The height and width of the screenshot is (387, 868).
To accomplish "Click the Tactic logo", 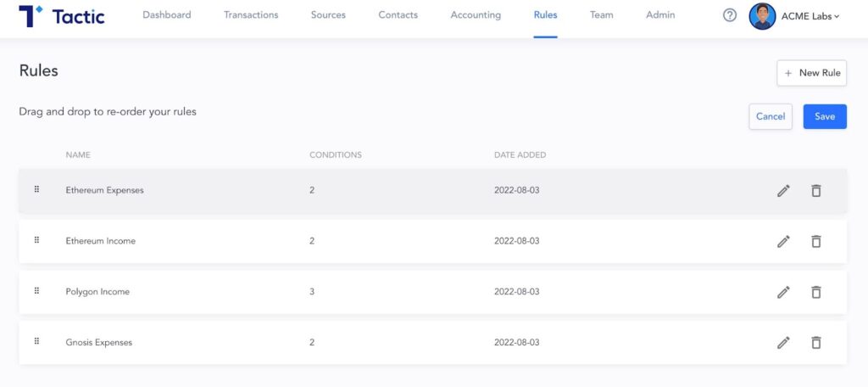I will [x=61, y=16].
